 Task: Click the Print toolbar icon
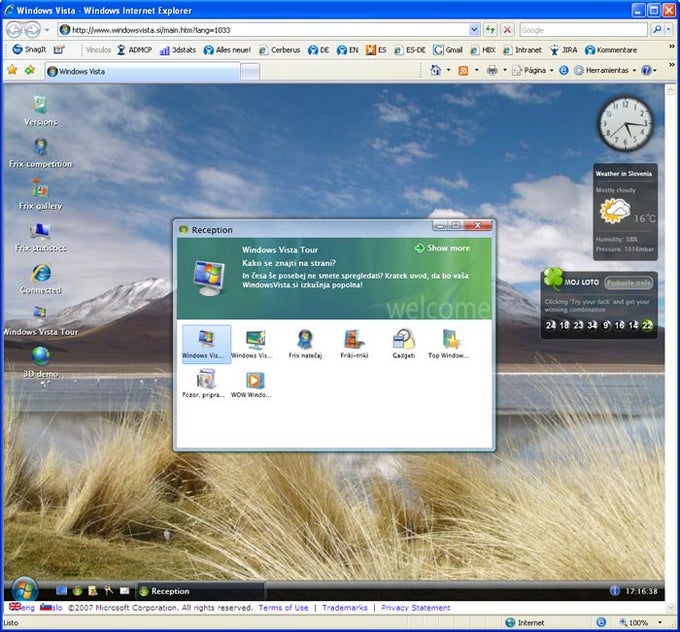point(492,70)
